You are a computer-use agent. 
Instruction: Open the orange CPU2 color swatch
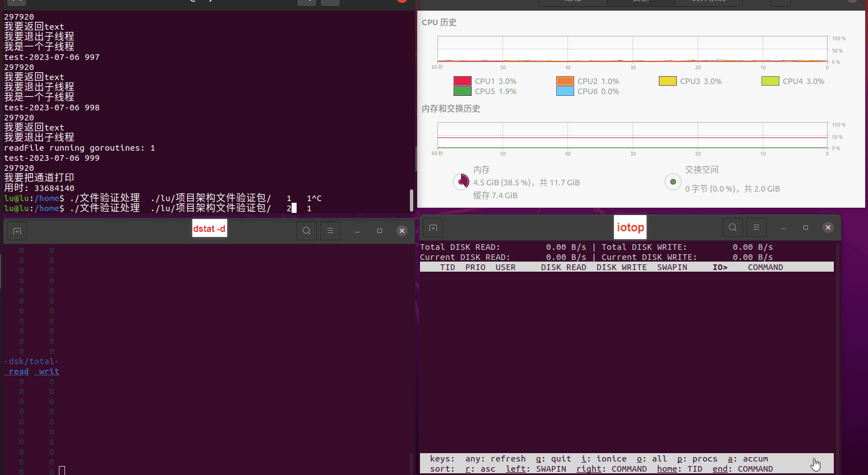pos(565,81)
